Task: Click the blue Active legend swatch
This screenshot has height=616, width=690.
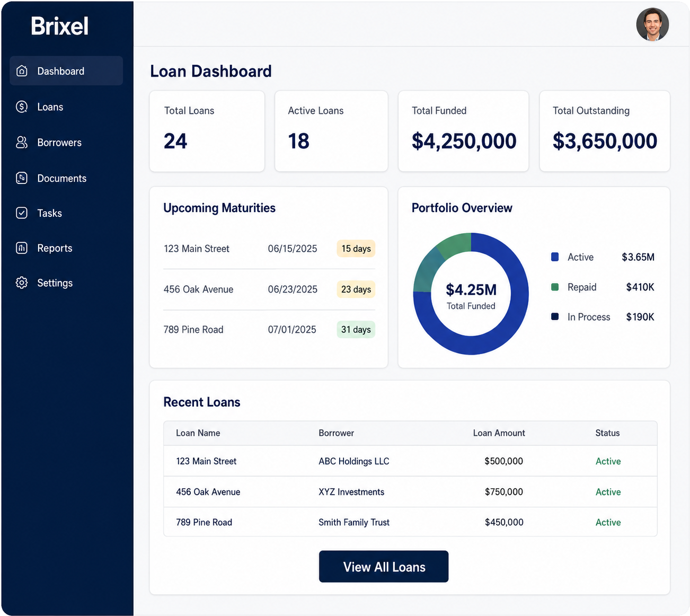Action: [x=555, y=257]
